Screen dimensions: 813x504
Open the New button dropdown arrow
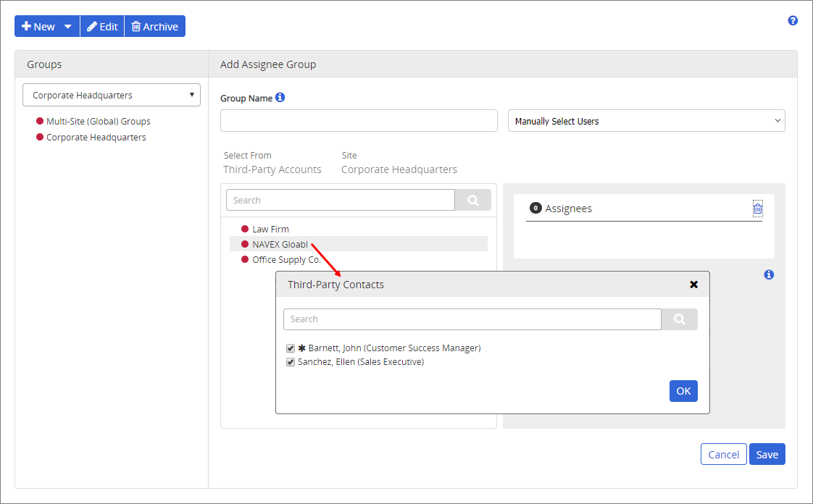pyautogui.click(x=68, y=27)
